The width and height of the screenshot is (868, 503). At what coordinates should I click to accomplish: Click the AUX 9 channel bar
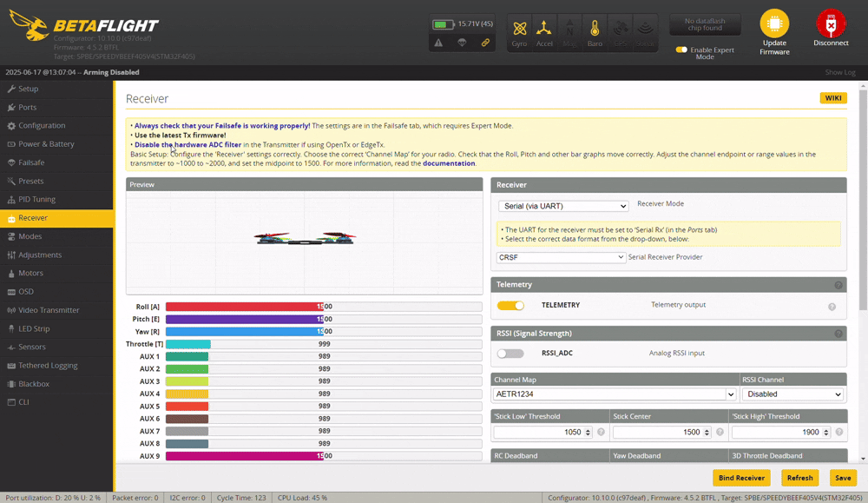(324, 456)
